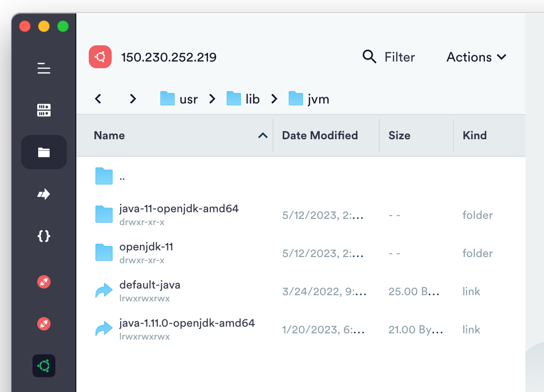Image resolution: width=544 pixels, height=392 pixels.
Task: Click the yellow macOS minimize window button
Action: coord(44,26)
